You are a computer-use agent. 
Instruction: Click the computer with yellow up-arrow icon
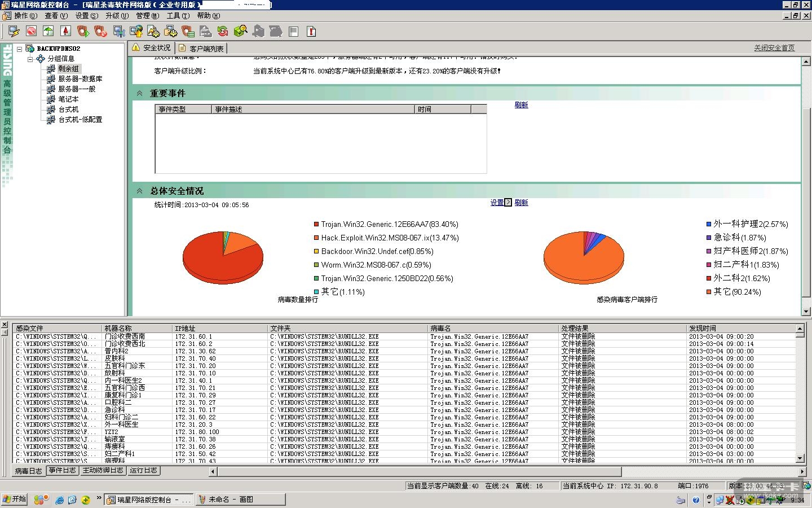136,31
